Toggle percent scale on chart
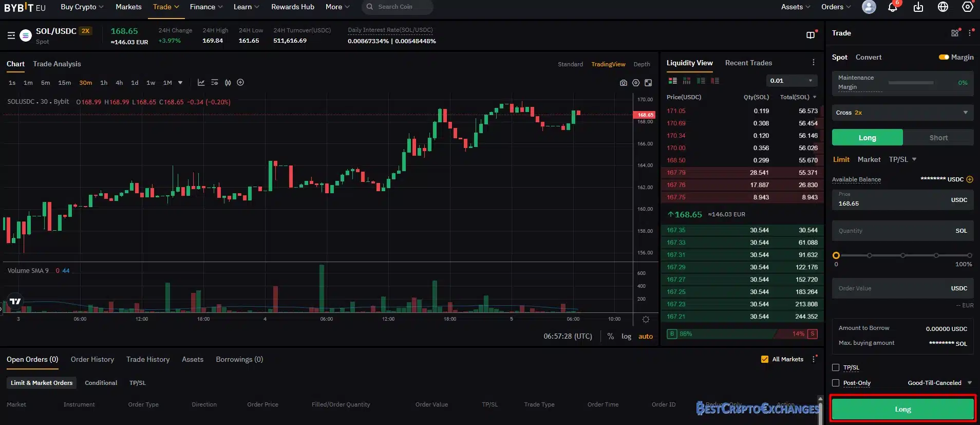The width and height of the screenshot is (980, 425). 611,336
